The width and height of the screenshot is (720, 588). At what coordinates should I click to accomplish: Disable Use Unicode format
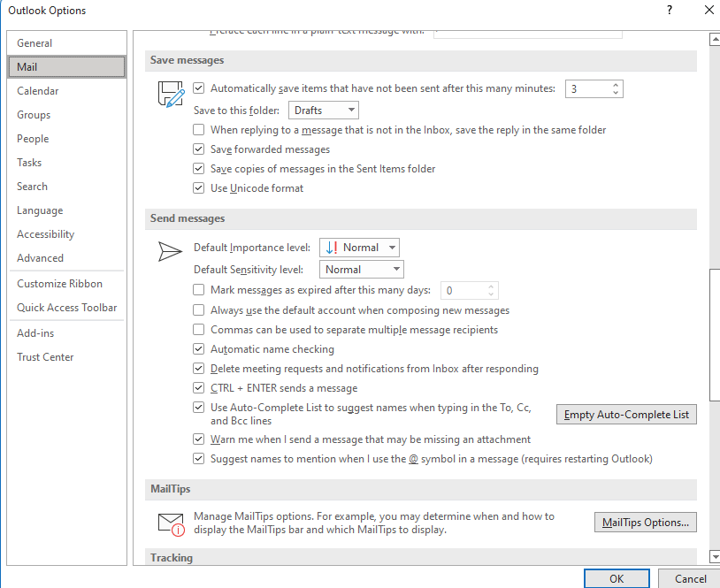(x=199, y=187)
